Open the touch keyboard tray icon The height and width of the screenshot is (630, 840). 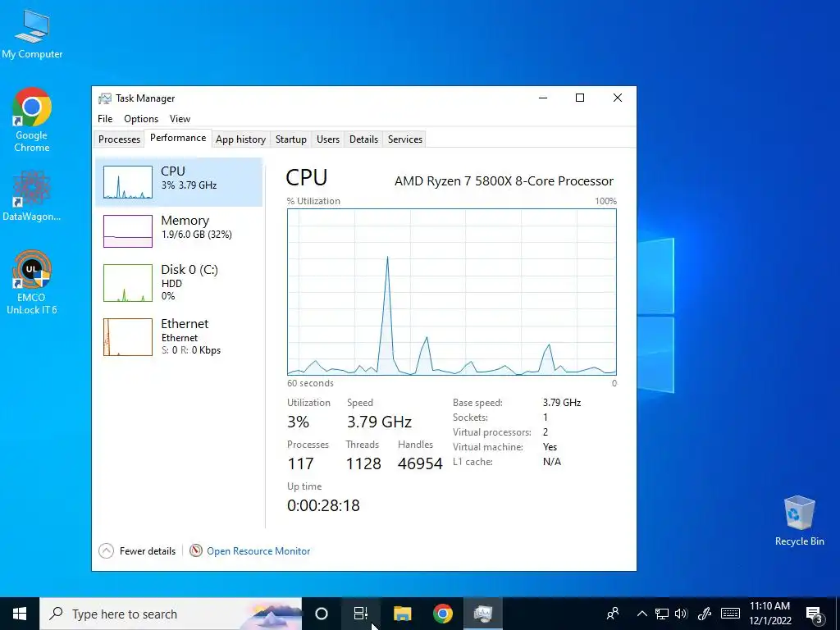pyautogui.click(x=730, y=614)
